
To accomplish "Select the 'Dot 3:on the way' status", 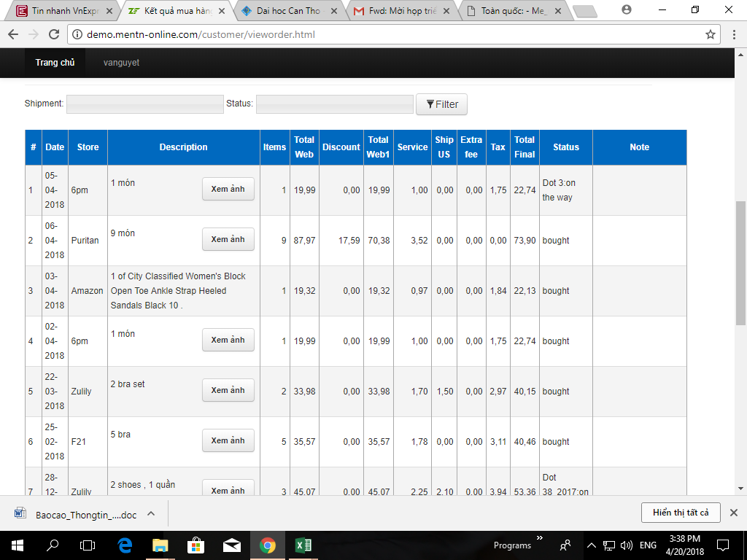I will tap(559, 190).
